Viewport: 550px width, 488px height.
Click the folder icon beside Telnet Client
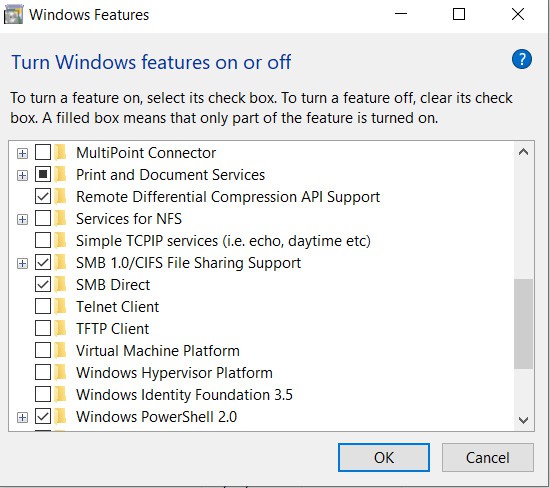click(61, 306)
